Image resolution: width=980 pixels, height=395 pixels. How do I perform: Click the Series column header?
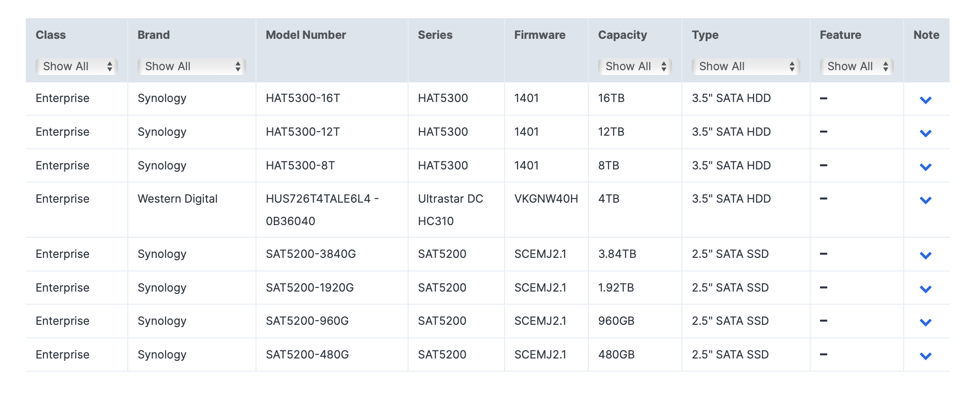click(435, 35)
